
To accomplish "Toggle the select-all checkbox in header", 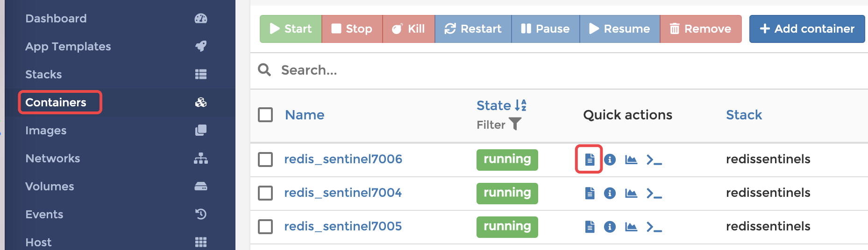I will pyautogui.click(x=265, y=115).
